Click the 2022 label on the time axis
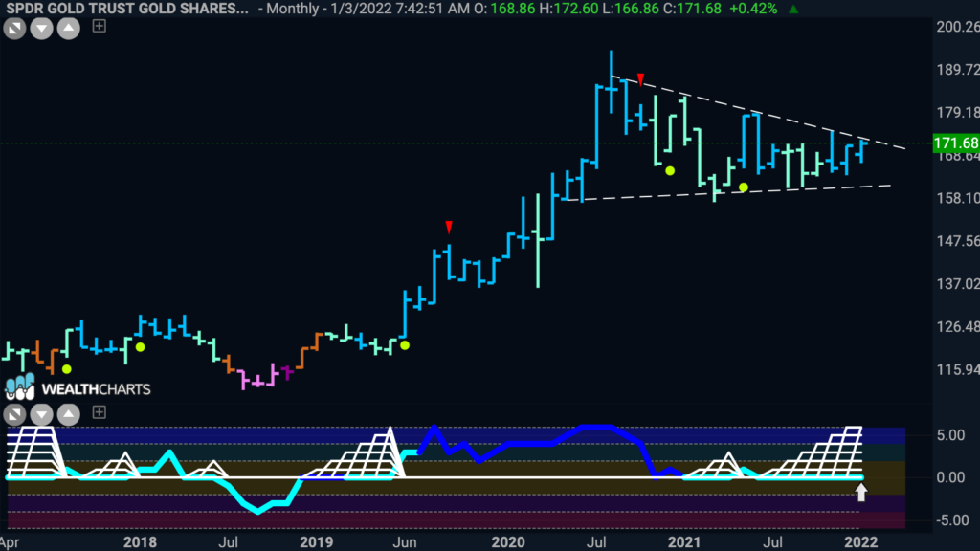The image size is (980, 551). tap(860, 541)
